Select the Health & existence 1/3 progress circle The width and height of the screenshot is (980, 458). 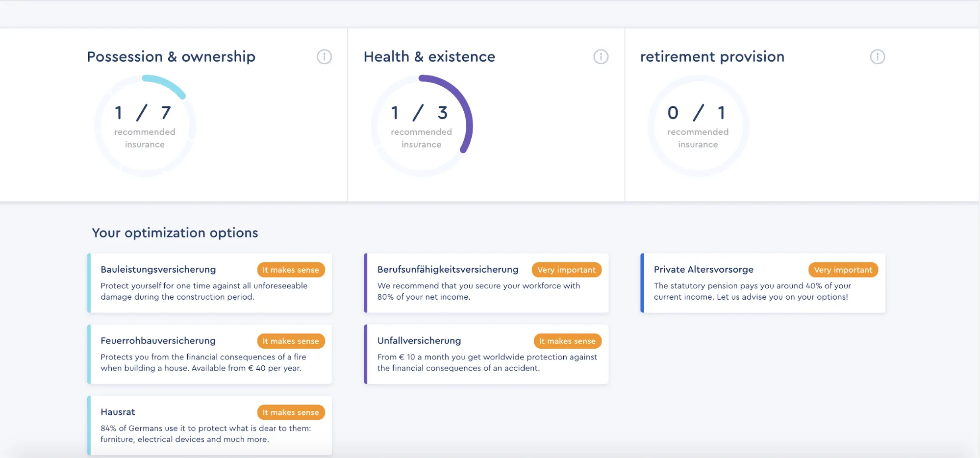(422, 126)
